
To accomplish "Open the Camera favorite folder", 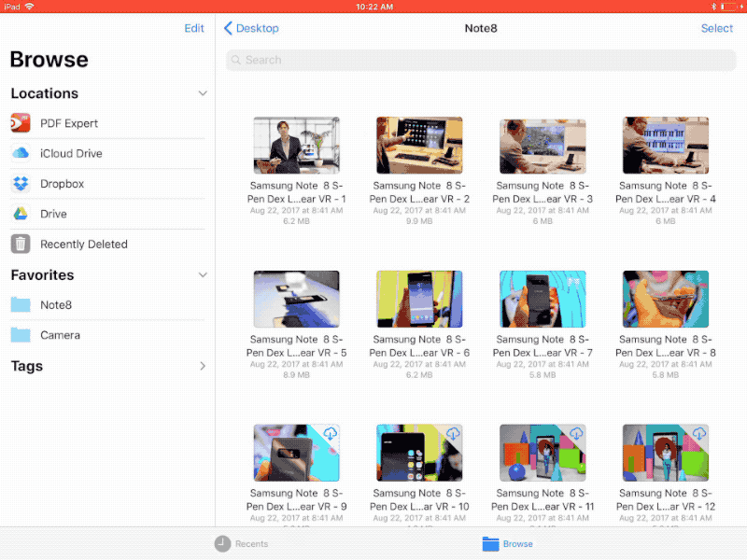I will 63,335.
